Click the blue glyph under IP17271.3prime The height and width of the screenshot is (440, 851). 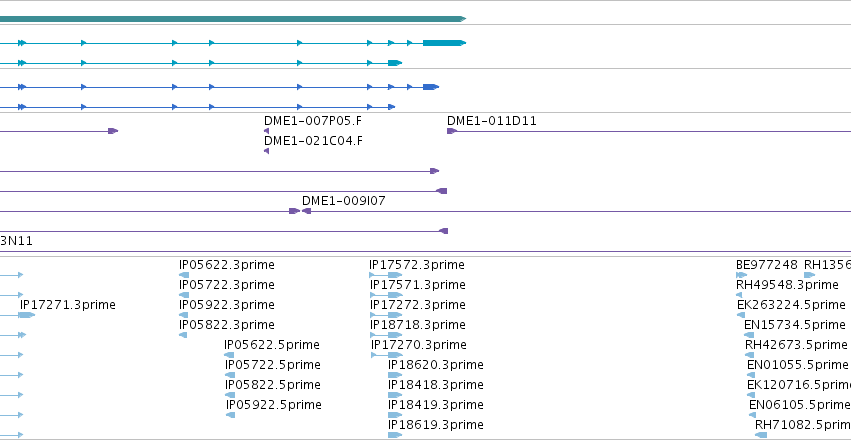pos(27,315)
